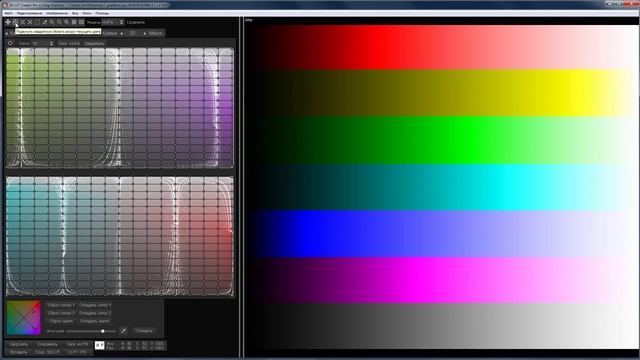
Task: Click the lower cyan-red color grid
Action: tap(120, 236)
